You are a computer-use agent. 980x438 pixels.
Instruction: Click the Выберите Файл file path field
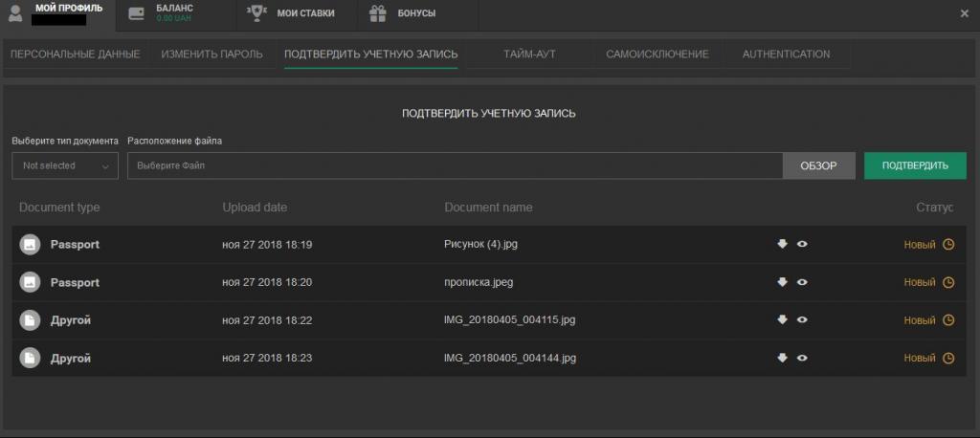coord(455,165)
